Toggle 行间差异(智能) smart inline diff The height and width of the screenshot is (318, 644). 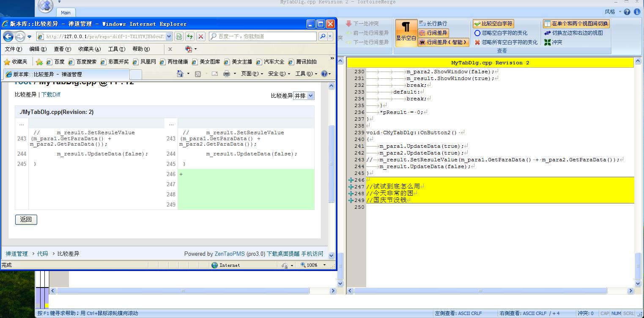click(443, 42)
